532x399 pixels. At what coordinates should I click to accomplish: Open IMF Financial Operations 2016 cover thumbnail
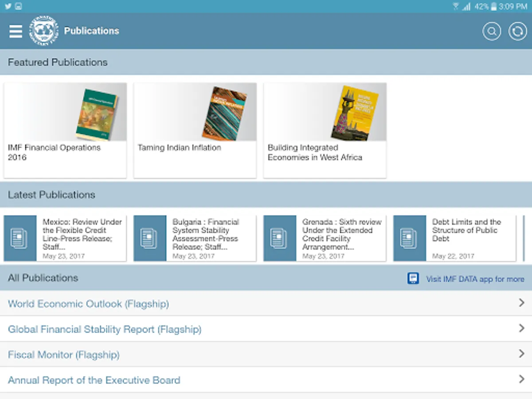pos(97,113)
